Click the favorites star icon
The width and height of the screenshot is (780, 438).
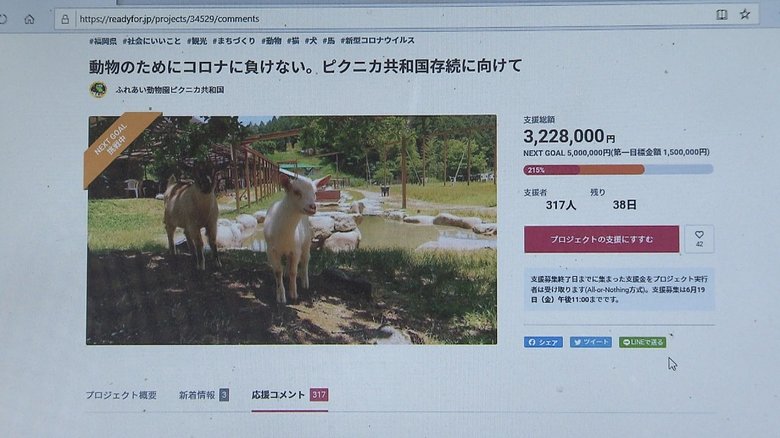click(745, 14)
